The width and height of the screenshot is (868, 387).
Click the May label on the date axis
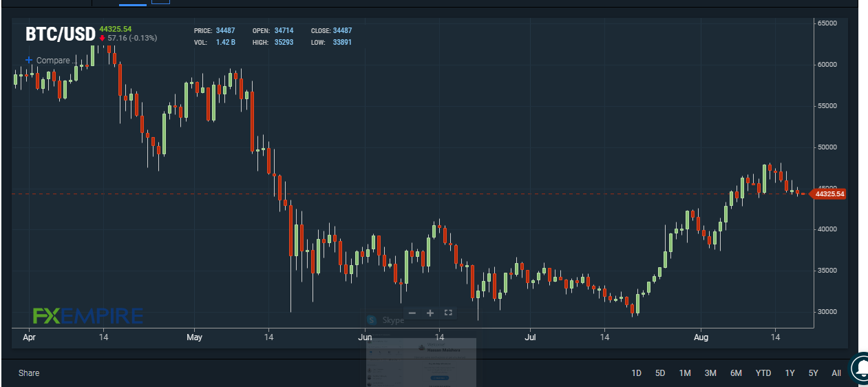point(195,338)
